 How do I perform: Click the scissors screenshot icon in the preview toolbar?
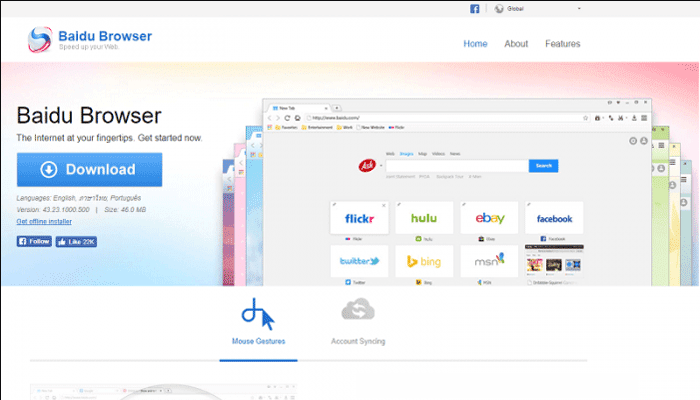click(x=621, y=118)
